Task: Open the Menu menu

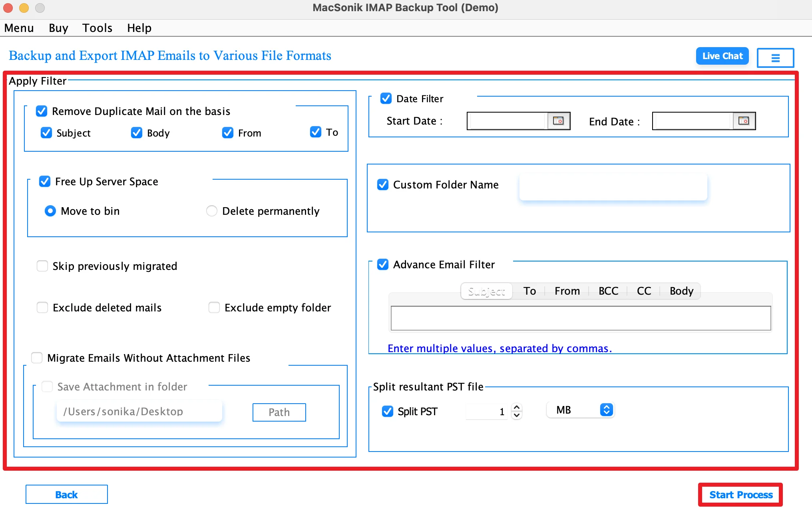Action: tap(19, 28)
